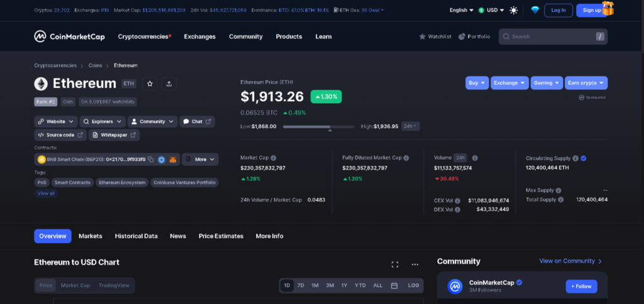Open the Earn crypto dropdown button
This screenshot has height=304, width=644.
(586, 83)
